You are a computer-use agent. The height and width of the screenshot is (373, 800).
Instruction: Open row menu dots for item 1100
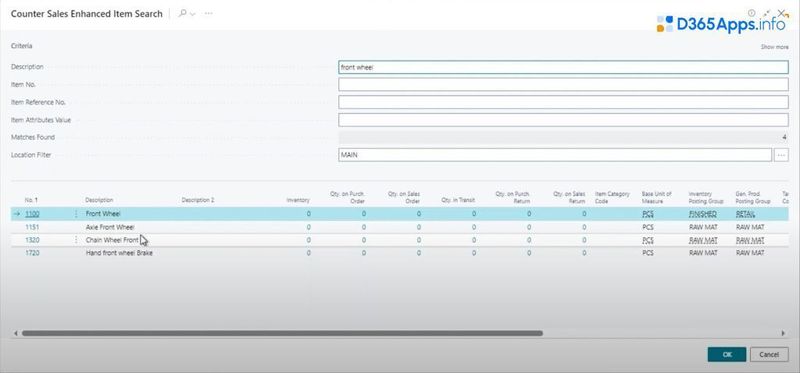(x=77, y=214)
